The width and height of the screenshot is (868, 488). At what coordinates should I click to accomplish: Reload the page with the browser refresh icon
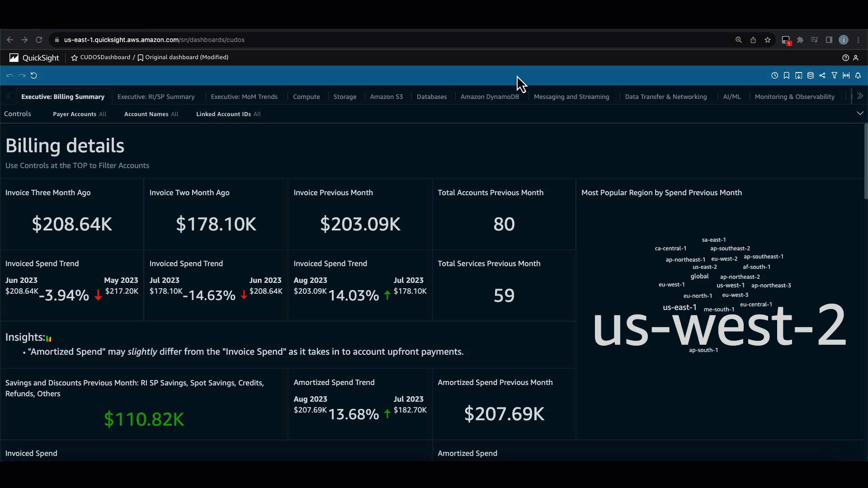tap(39, 40)
